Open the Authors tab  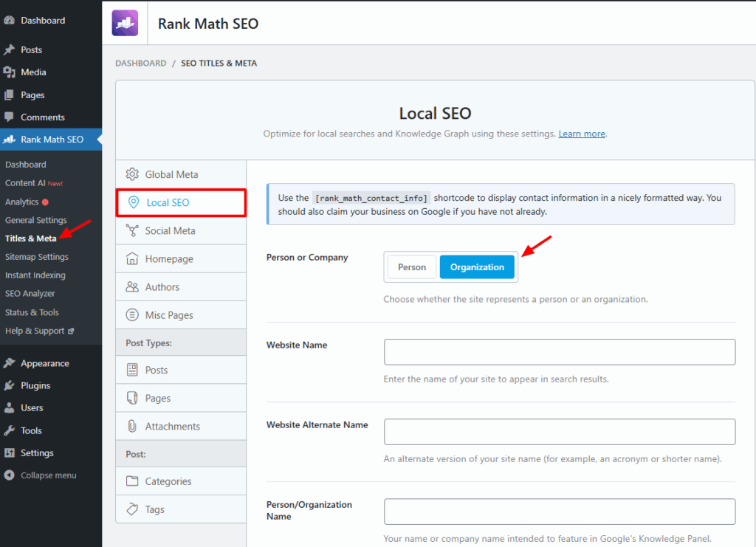click(181, 286)
